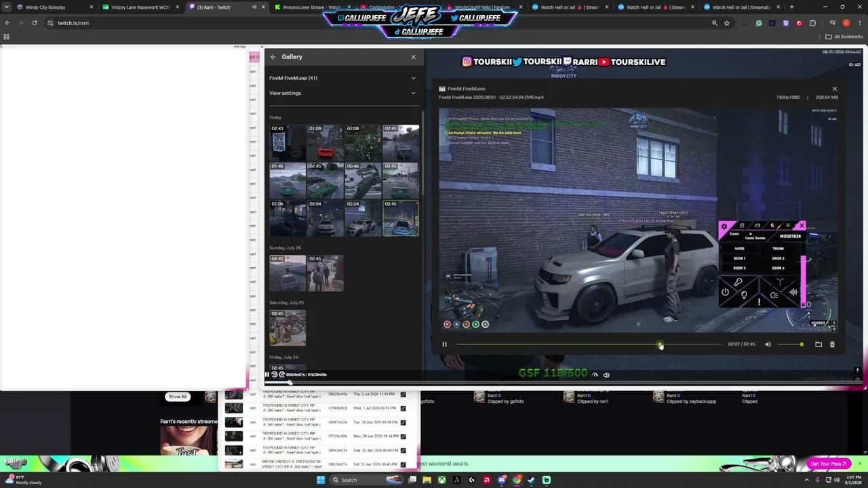Open the 01:09 gallery clip thumbnail
Screen dimensions: 868x488
[x=325, y=142]
